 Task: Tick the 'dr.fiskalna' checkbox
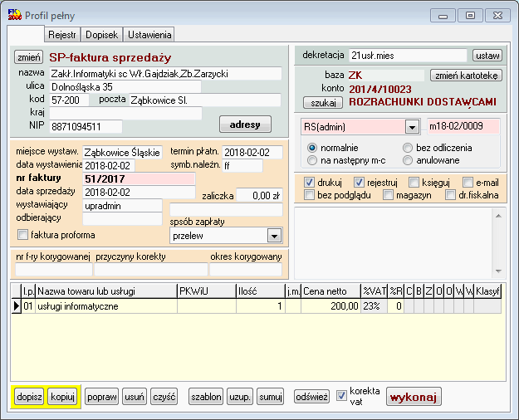tap(450, 195)
